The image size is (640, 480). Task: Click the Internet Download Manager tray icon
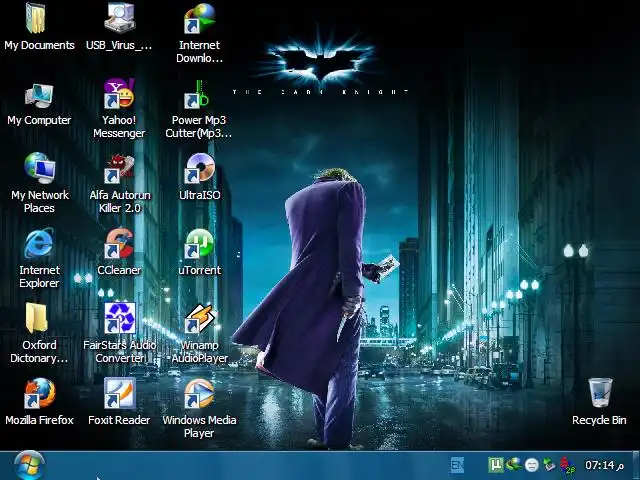pos(514,465)
